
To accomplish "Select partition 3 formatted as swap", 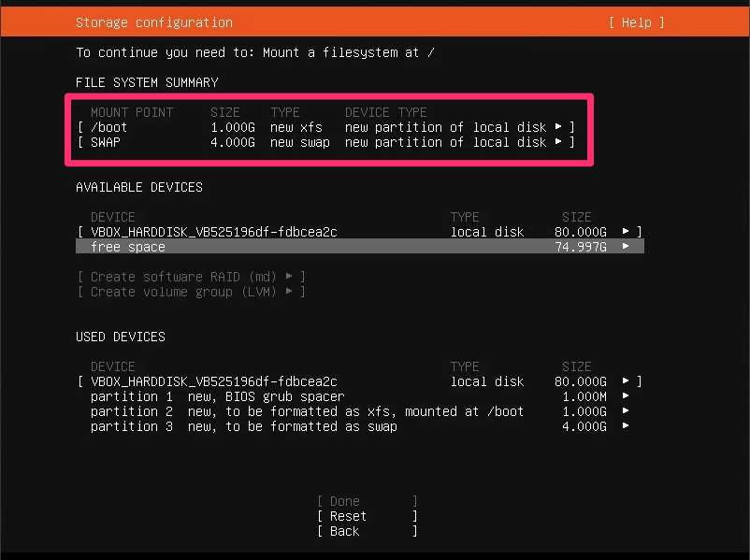I will (360, 426).
